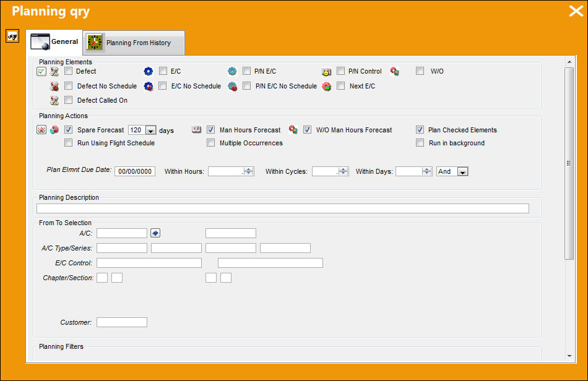The width and height of the screenshot is (588, 381).
Task: Open the And condition dropdown
Action: (463, 171)
